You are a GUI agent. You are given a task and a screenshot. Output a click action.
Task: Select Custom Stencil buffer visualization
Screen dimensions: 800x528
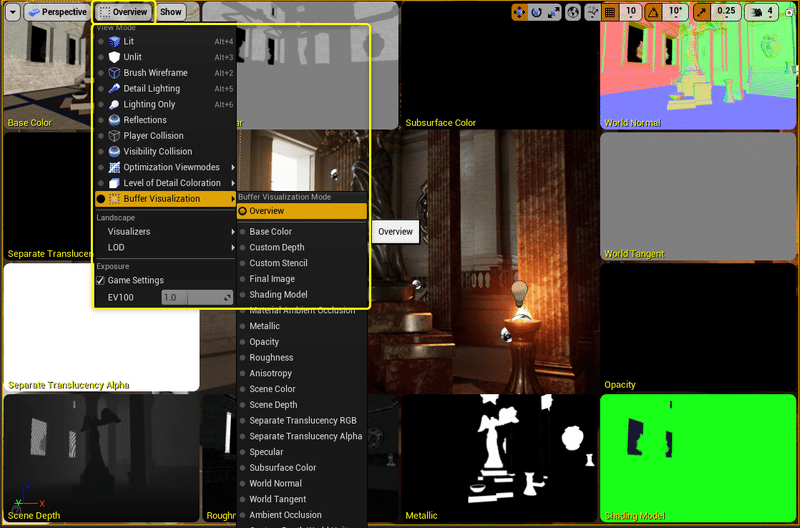click(x=302, y=263)
